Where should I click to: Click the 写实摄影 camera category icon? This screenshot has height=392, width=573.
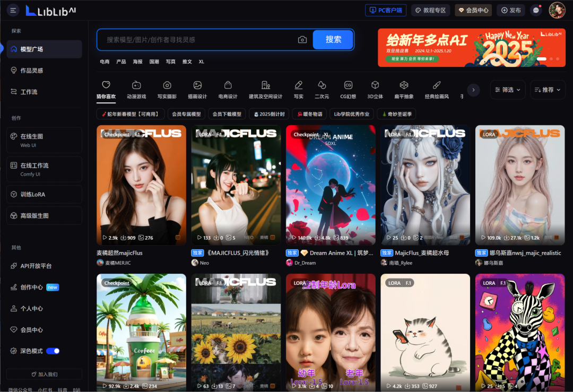click(x=167, y=86)
